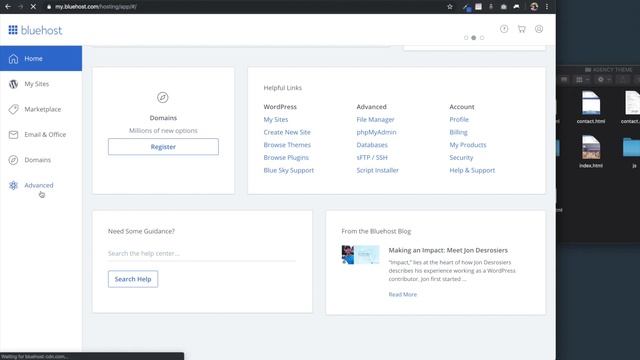Open Finder gear action dropdown

point(604,80)
